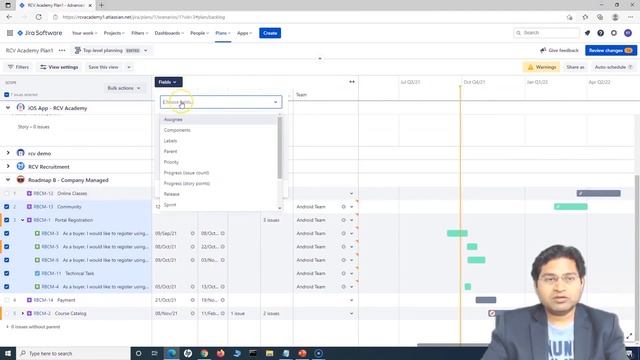640x360 pixels.
Task: Open View settings
Action: click(x=59, y=67)
